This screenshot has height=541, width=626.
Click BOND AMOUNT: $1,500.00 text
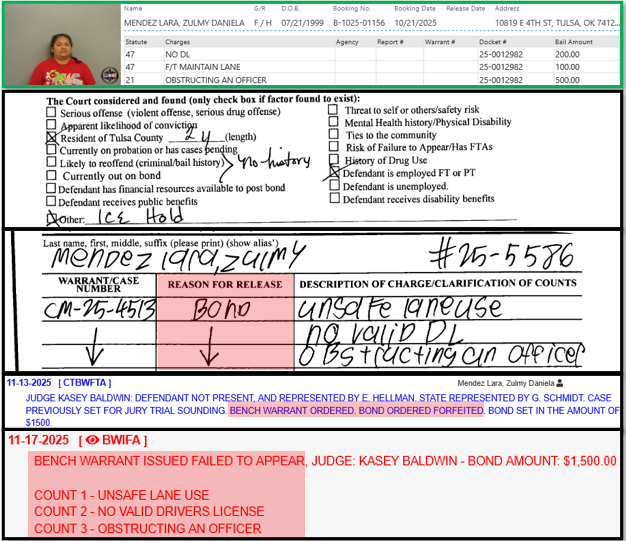point(542,461)
